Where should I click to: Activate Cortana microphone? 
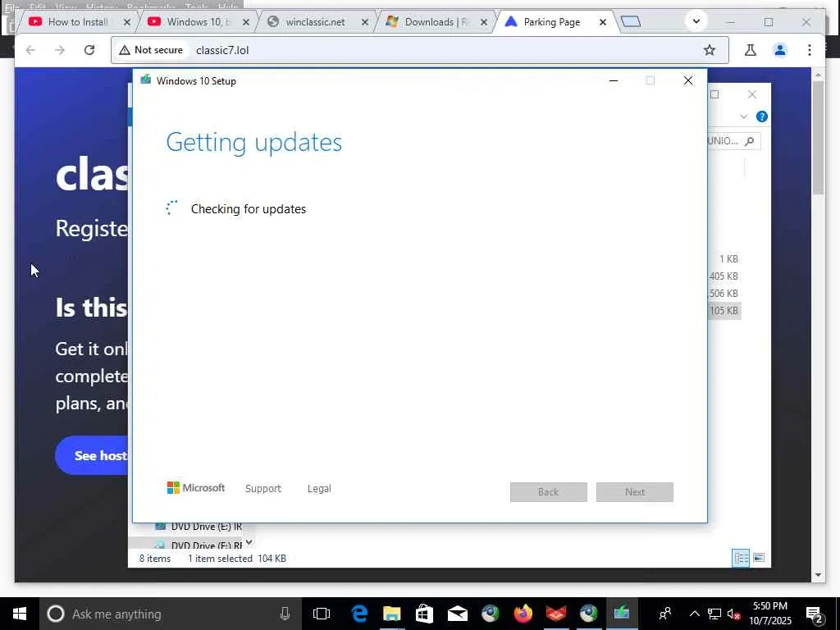pos(285,614)
